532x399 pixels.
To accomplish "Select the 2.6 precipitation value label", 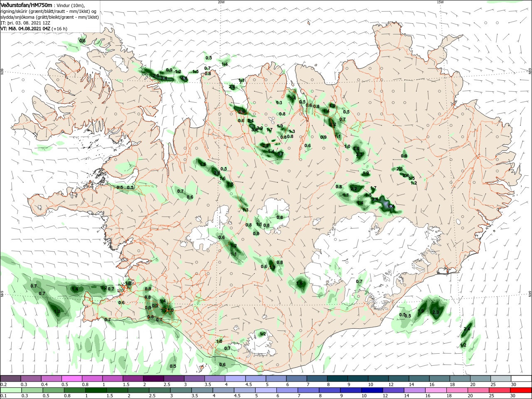I will pos(232,87).
